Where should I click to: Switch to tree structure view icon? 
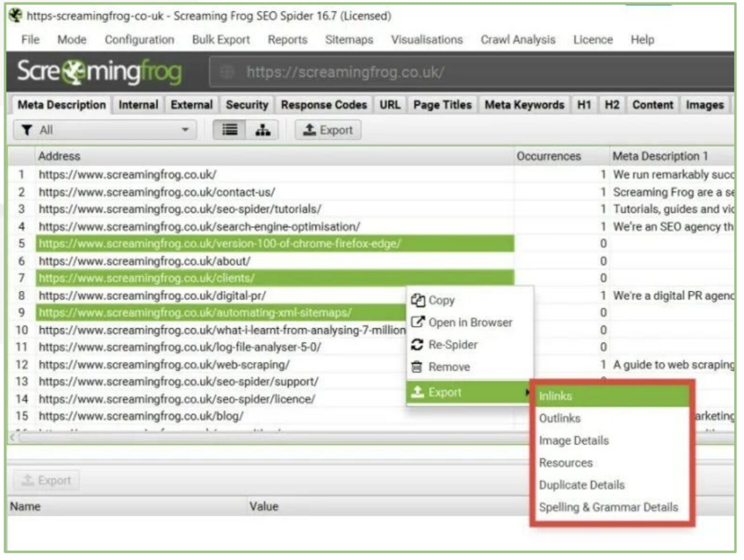[262, 130]
